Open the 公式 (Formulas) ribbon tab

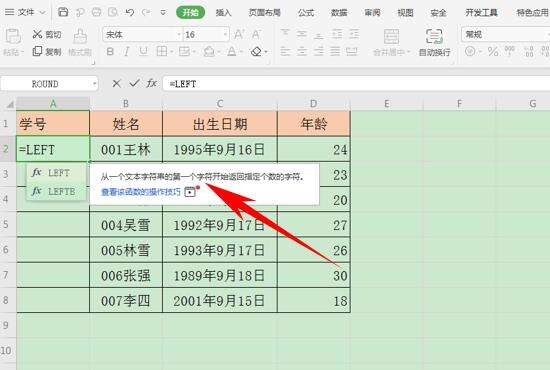[x=306, y=13]
